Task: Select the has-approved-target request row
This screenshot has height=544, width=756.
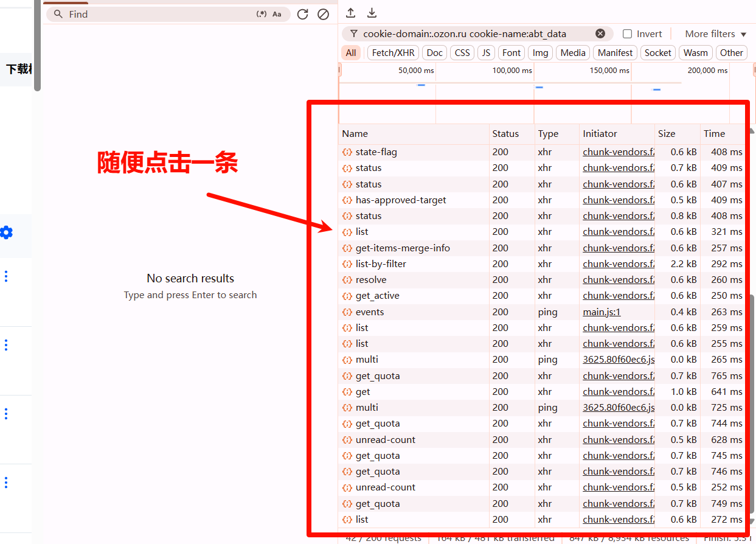Action: 401,200
